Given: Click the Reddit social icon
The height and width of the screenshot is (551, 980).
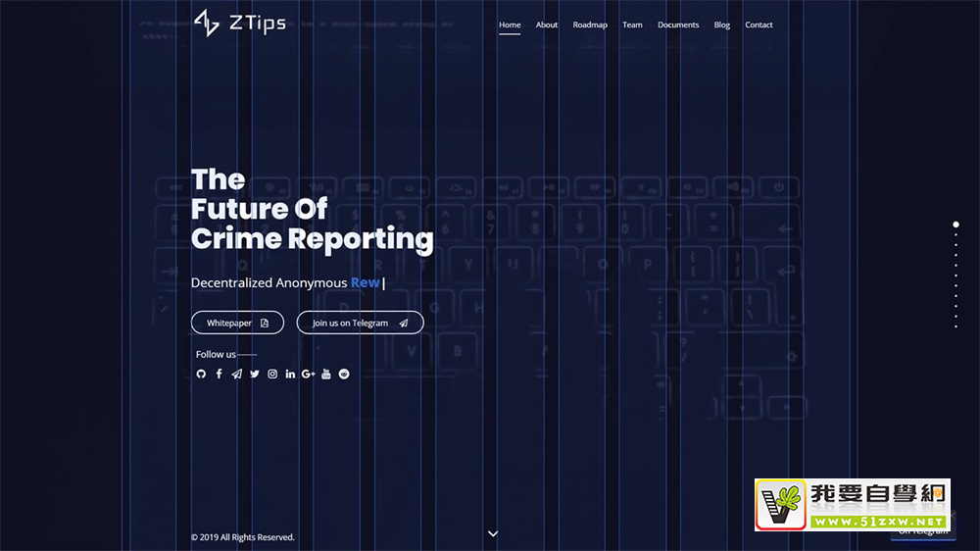Looking at the screenshot, I should [344, 374].
